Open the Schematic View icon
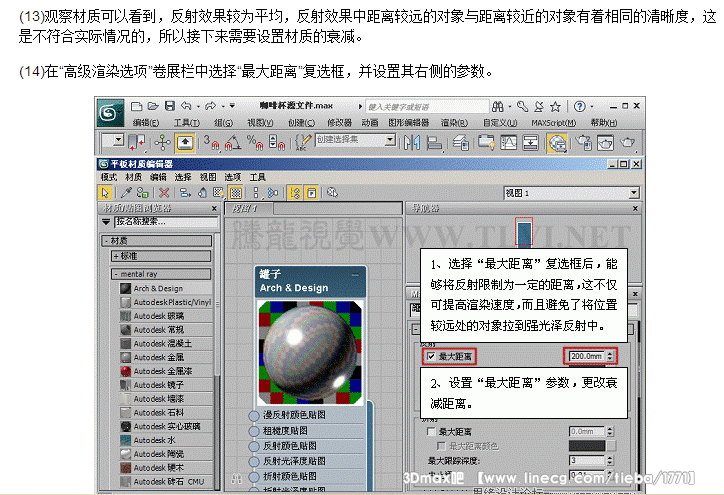 (x=531, y=142)
